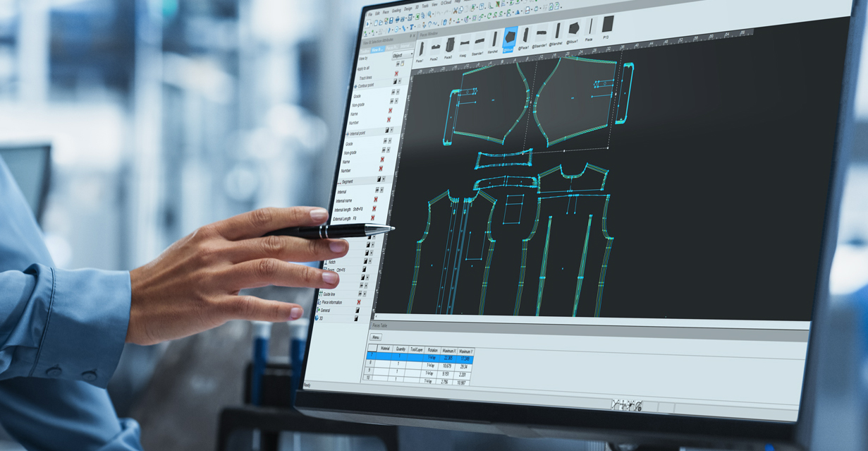Click the Maximum X cell 9.151

click(447, 374)
